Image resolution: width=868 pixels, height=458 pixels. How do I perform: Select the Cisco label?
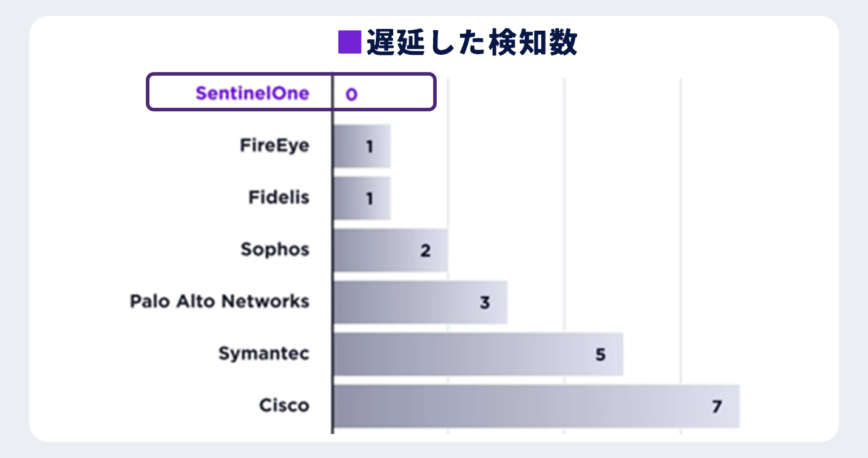coord(284,406)
